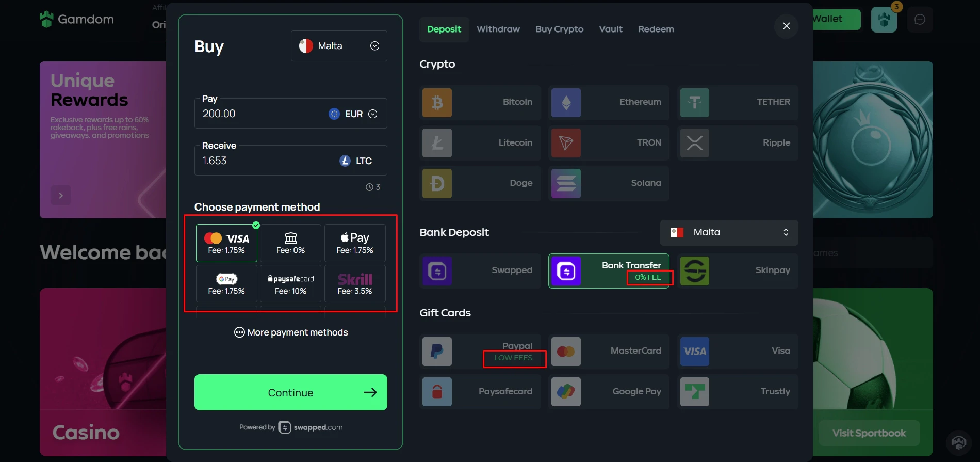The height and width of the screenshot is (462, 980).
Task: Switch to the Deposit tab
Action: [444, 29]
